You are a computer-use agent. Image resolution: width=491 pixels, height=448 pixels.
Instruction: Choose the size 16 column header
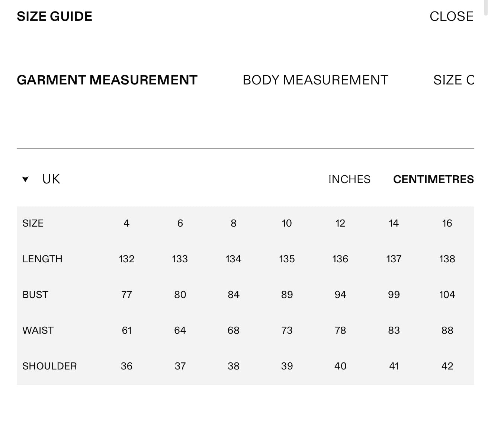447,223
